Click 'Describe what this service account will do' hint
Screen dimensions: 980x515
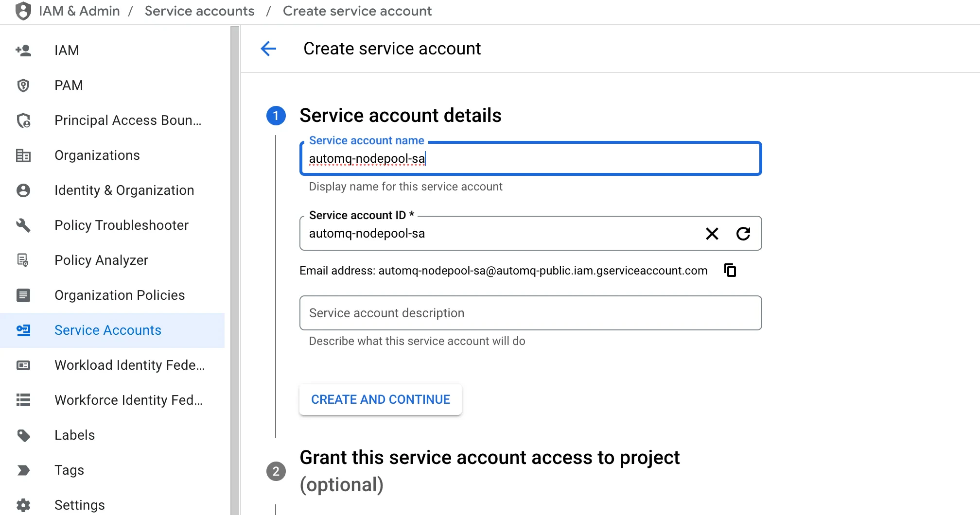[417, 341]
